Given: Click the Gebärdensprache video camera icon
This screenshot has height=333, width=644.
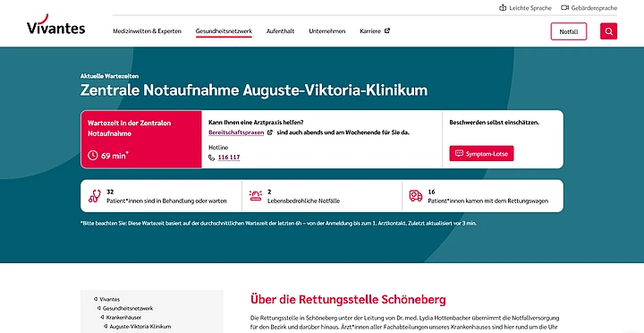Looking at the screenshot, I should tap(564, 8).
